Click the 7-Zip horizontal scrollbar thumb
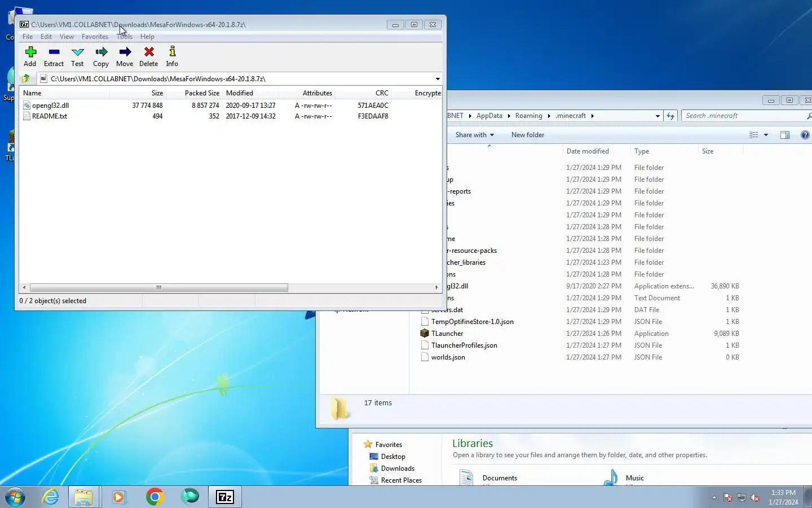This screenshot has width=812, height=508. click(159, 288)
